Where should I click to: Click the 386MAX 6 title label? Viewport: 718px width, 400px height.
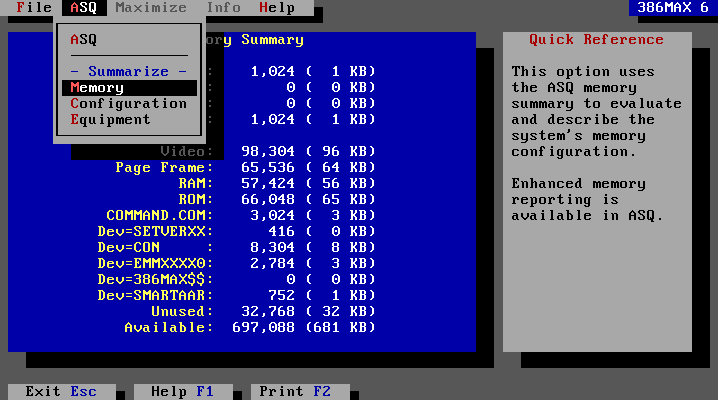click(x=673, y=8)
